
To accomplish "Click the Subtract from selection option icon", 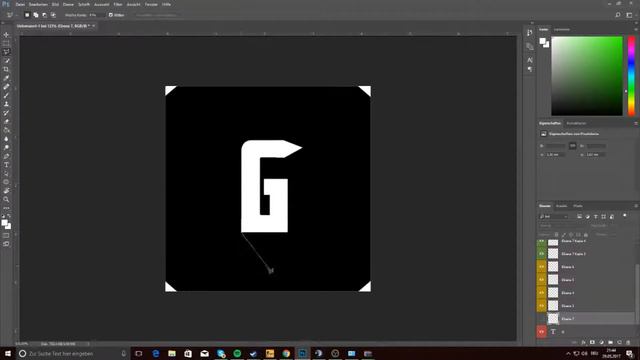I will tap(44, 15).
